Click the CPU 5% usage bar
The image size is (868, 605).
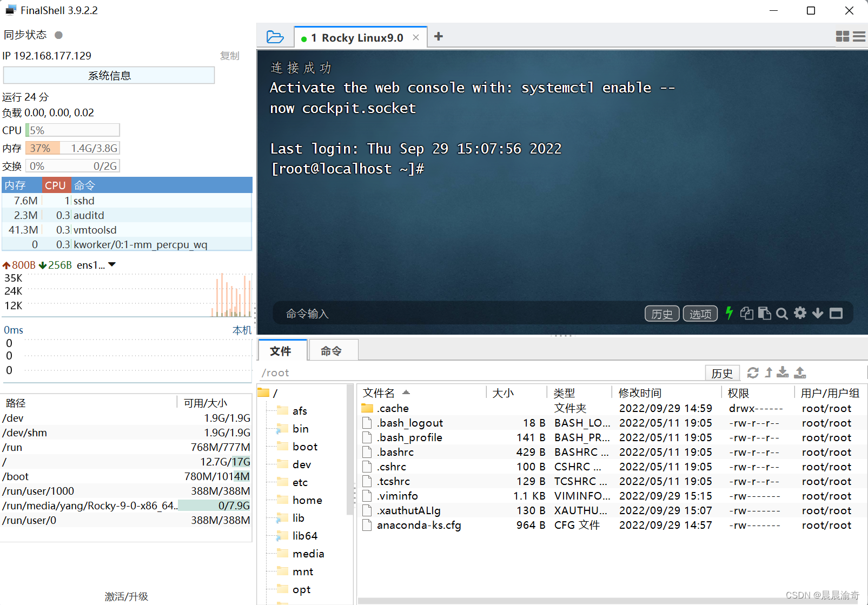[72, 130]
